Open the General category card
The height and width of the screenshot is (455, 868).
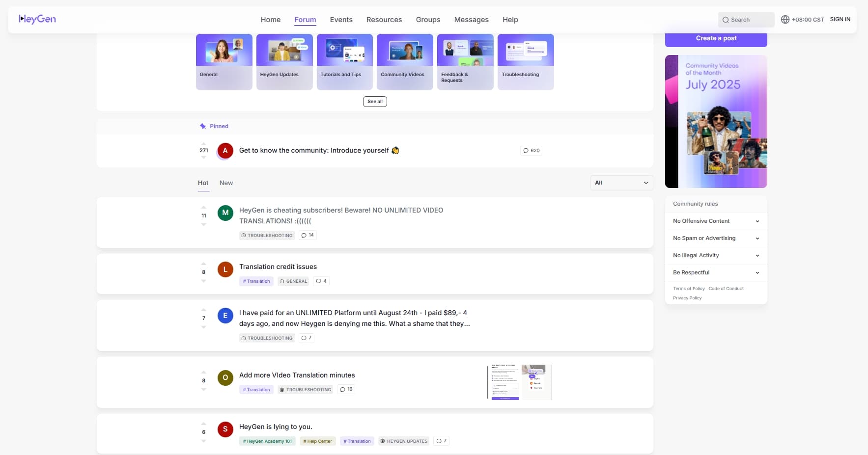(224, 62)
